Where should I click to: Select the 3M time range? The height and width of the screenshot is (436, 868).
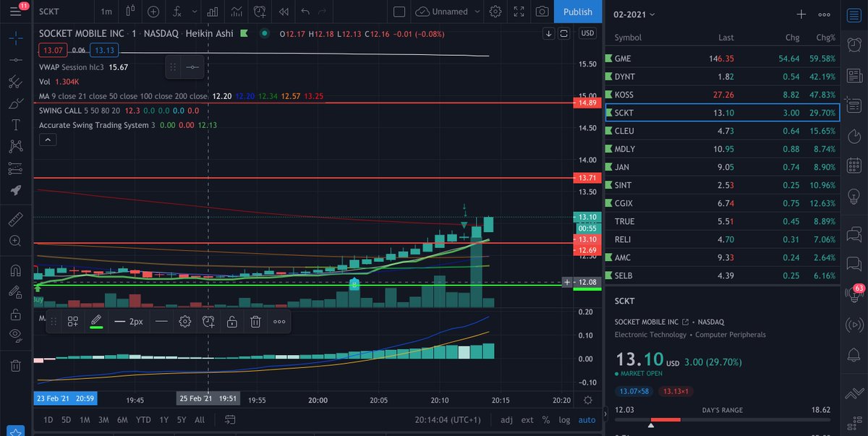(x=103, y=420)
